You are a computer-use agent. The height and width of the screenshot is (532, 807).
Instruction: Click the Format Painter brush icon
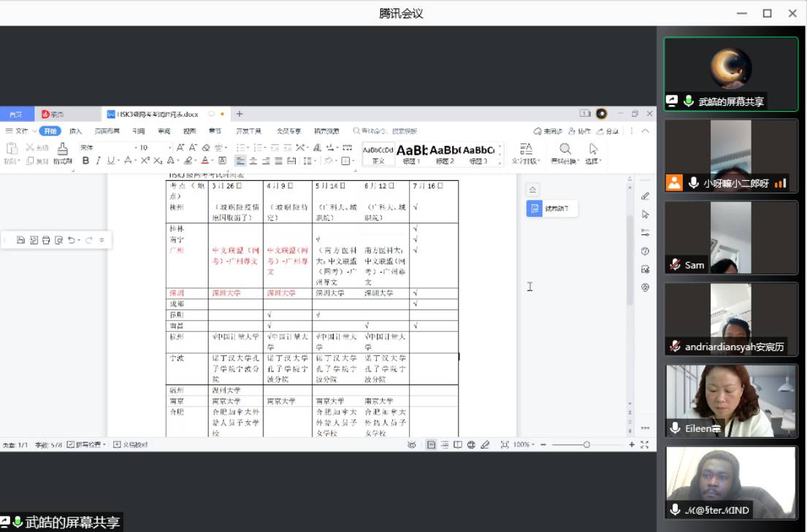[62, 149]
